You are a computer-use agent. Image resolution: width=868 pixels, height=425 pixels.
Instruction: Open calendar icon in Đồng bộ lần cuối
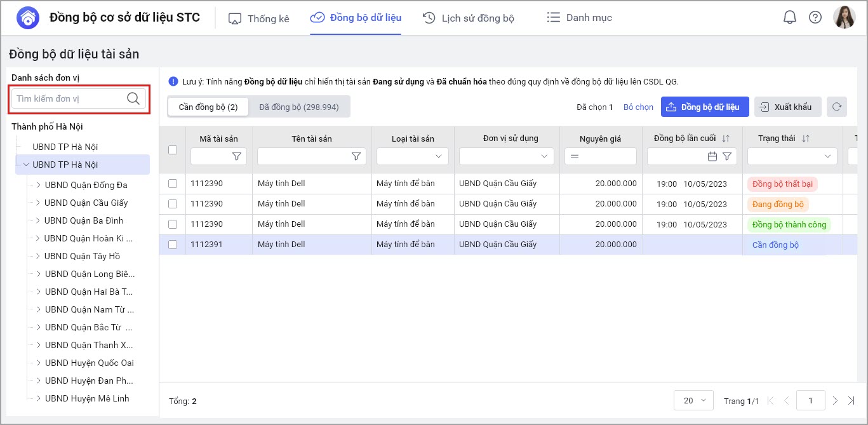(x=712, y=156)
